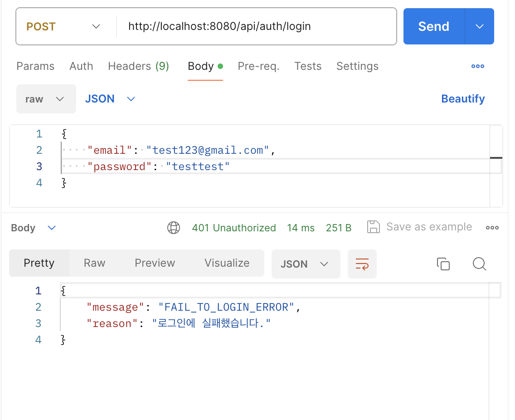Expand the Send button arrow dropdown
This screenshot has width=515, height=420.
(480, 27)
